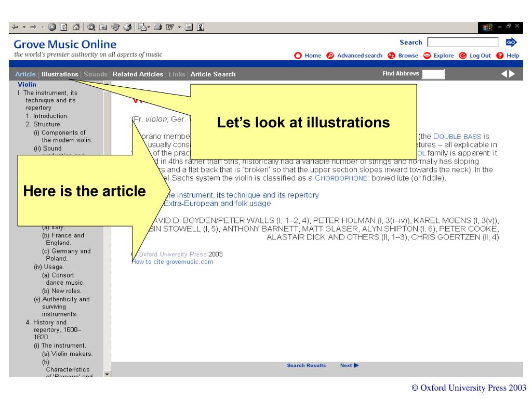Screen dimensions: 532x399
Task: Click the Next link at bottom
Action: coord(349,365)
